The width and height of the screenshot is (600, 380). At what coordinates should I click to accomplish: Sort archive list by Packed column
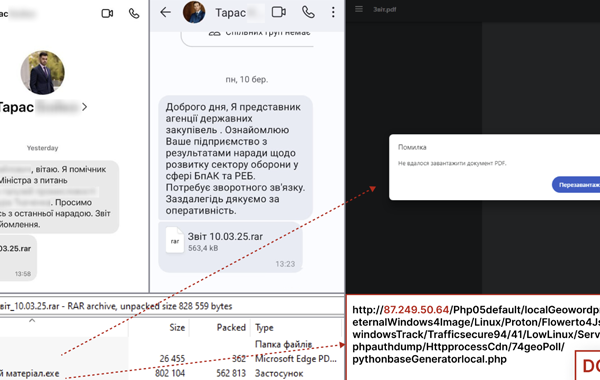[x=231, y=328]
